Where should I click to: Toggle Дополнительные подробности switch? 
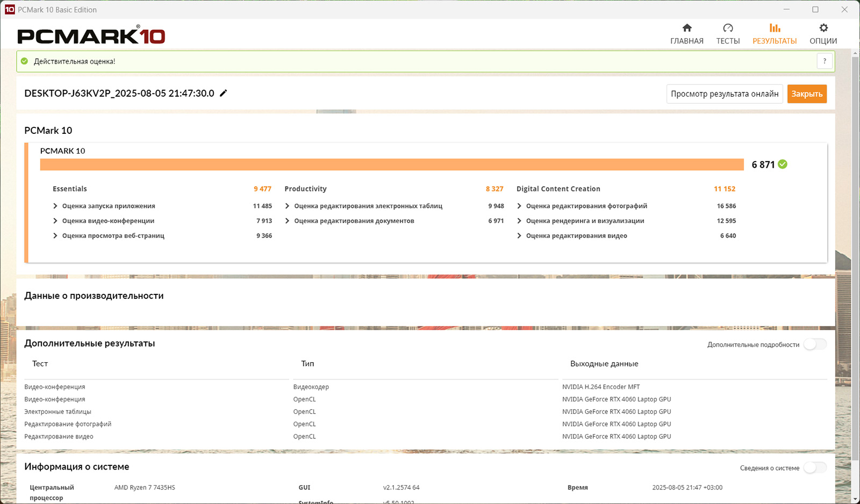click(815, 344)
